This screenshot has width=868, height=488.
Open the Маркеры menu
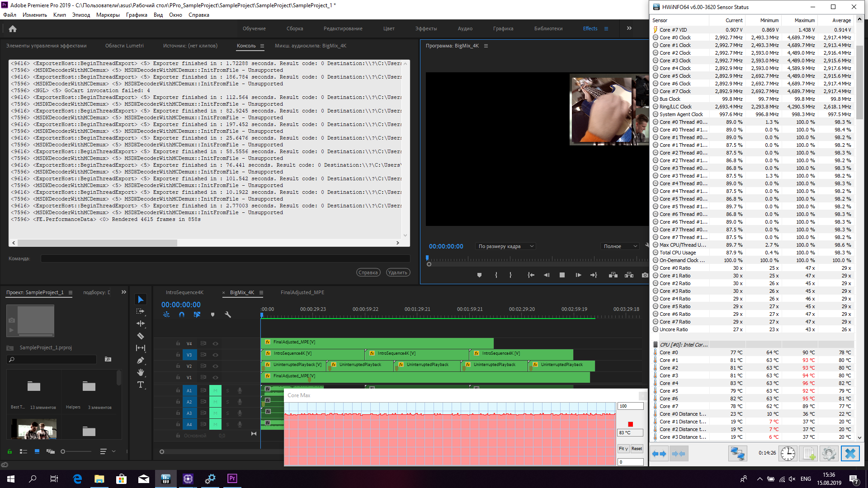tap(108, 15)
